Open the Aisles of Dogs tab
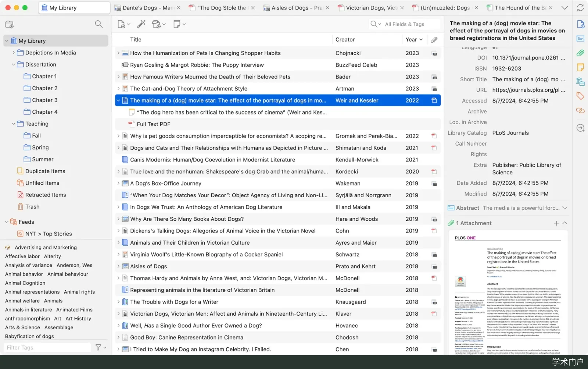 tap(297, 8)
